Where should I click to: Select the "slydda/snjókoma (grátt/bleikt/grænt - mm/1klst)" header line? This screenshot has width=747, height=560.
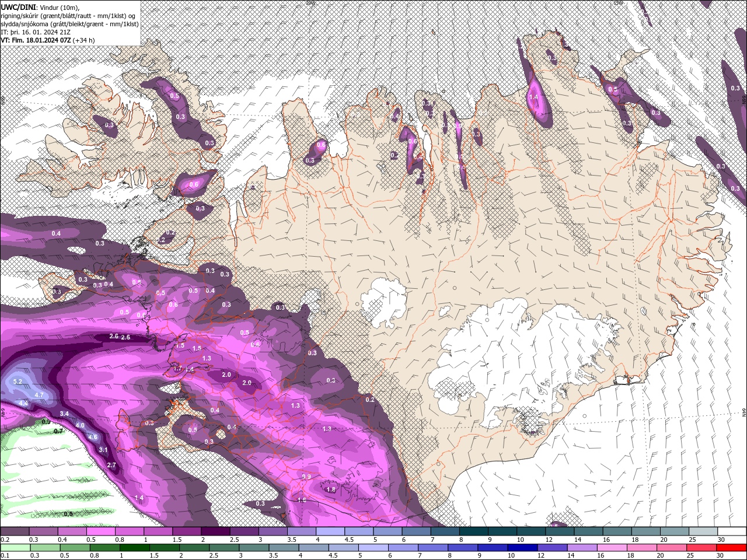point(69,24)
